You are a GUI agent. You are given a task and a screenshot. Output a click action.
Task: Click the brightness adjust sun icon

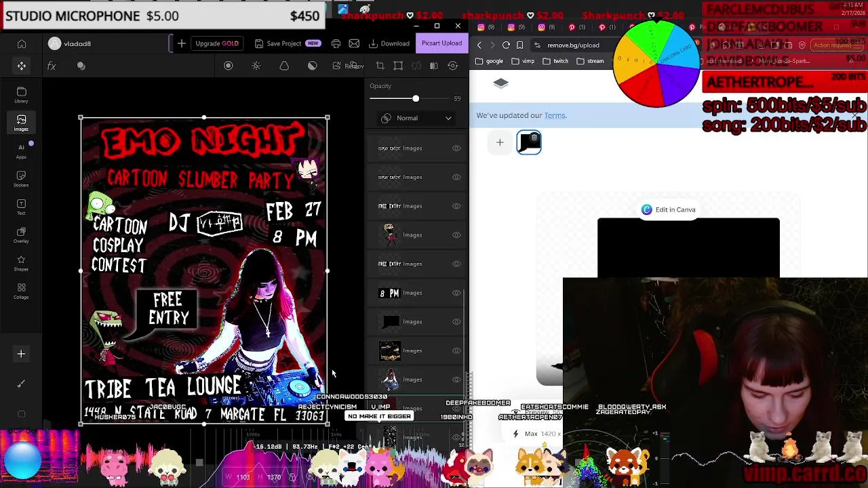pyautogui.click(x=256, y=66)
